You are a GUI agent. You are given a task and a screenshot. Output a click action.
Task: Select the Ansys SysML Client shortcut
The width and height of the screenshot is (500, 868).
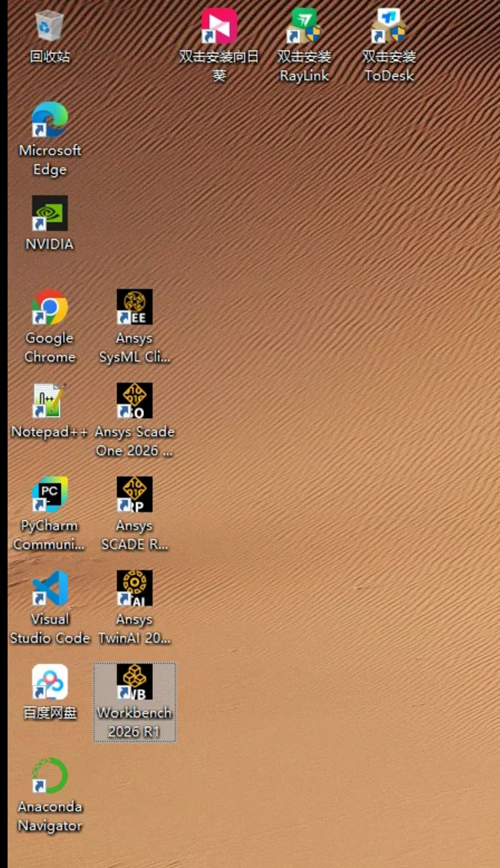click(x=135, y=326)
